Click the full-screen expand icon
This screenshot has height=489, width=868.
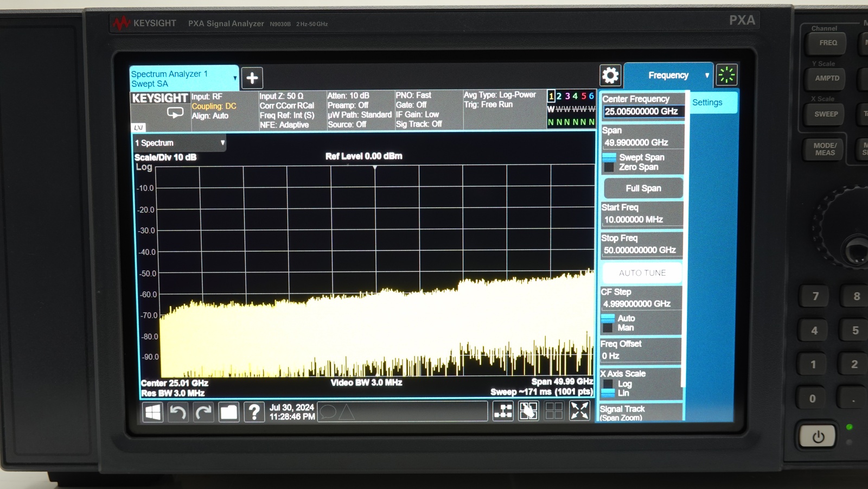[x=580, y=411]
